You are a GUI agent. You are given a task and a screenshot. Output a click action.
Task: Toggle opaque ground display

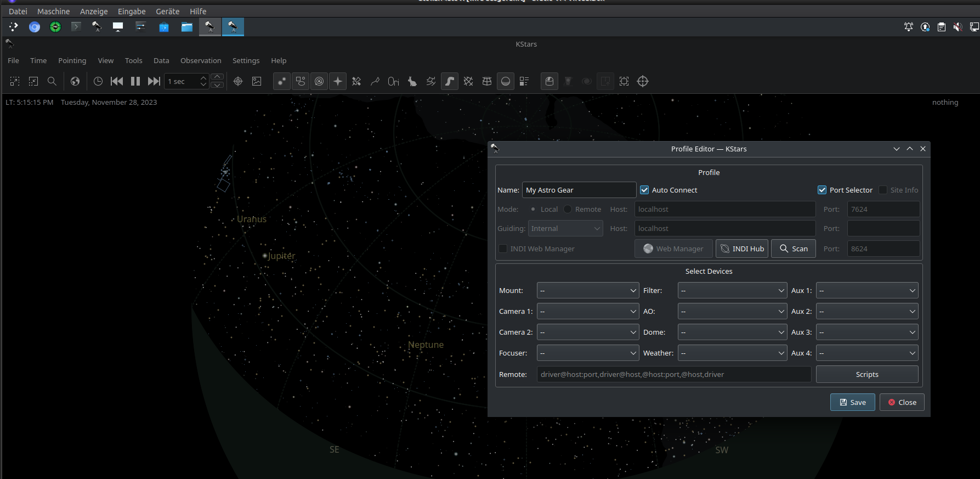506,81
